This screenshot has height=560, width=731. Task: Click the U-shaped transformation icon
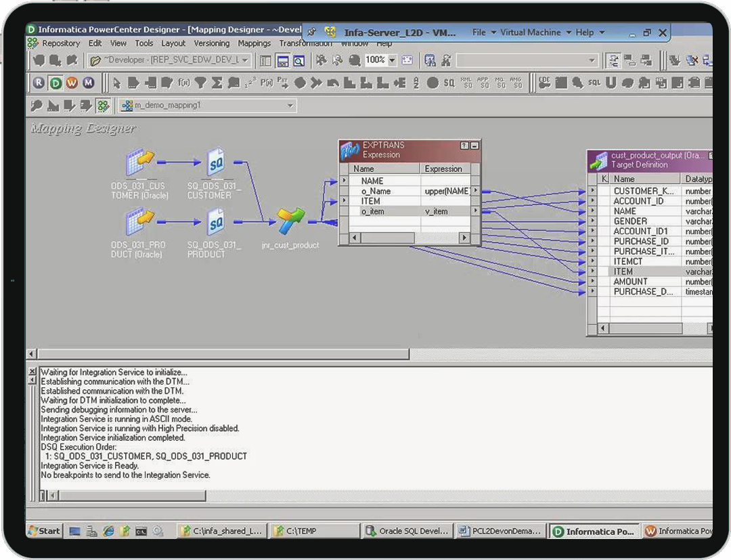(611, 83)
